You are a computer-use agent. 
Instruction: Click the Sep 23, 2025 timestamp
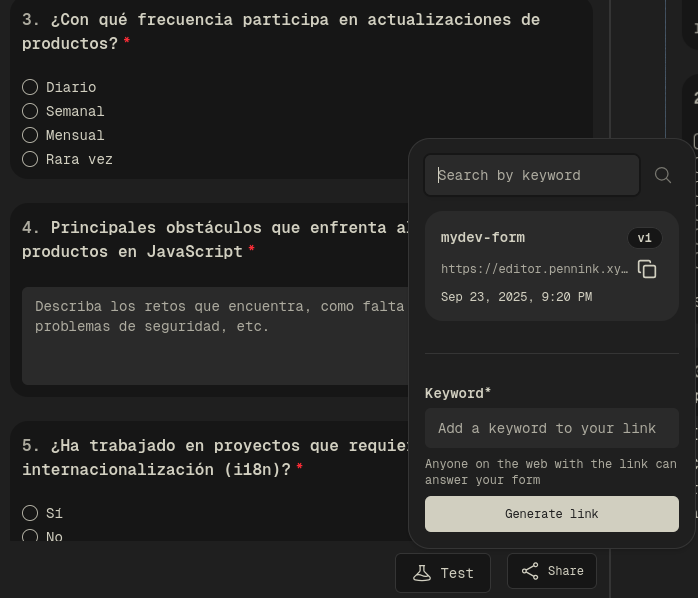516,297
